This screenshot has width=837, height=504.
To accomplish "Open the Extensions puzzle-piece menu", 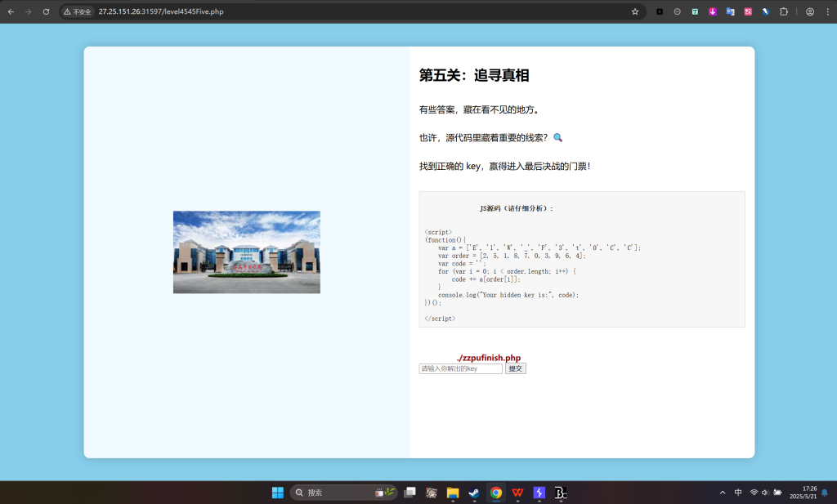I will pos(784,11).
